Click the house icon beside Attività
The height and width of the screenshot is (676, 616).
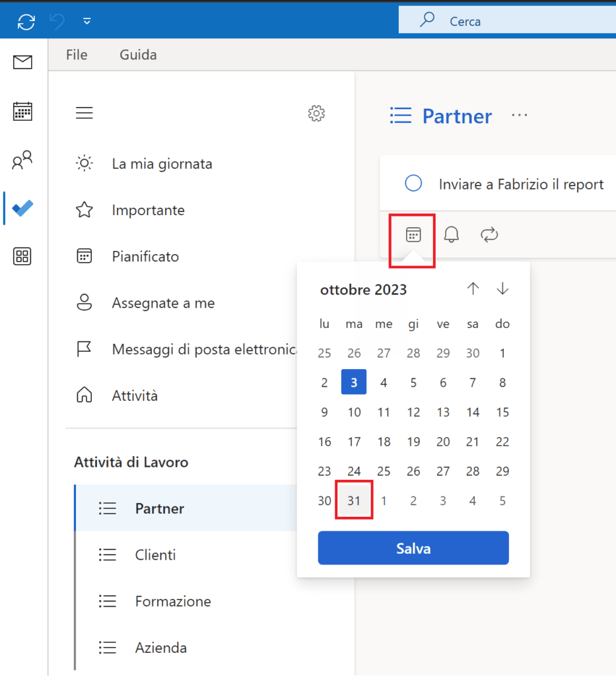pyautogui.click(x=85, y=395)
